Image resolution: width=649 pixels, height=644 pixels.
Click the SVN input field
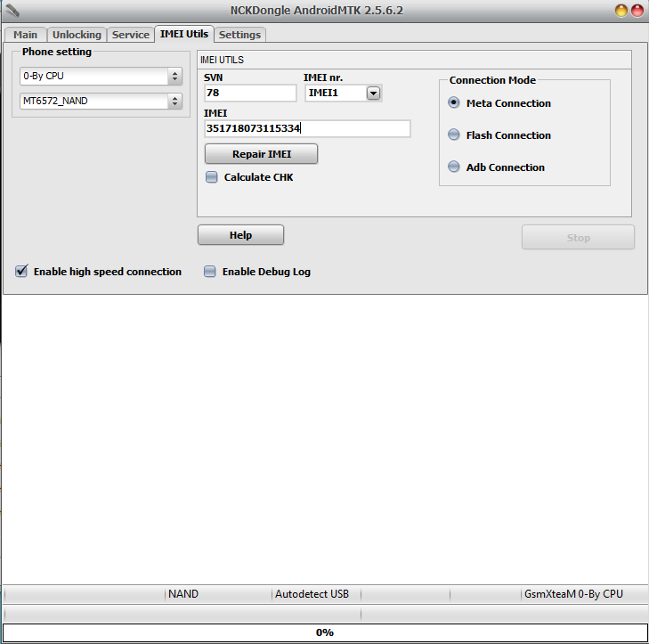click(250, 93)
